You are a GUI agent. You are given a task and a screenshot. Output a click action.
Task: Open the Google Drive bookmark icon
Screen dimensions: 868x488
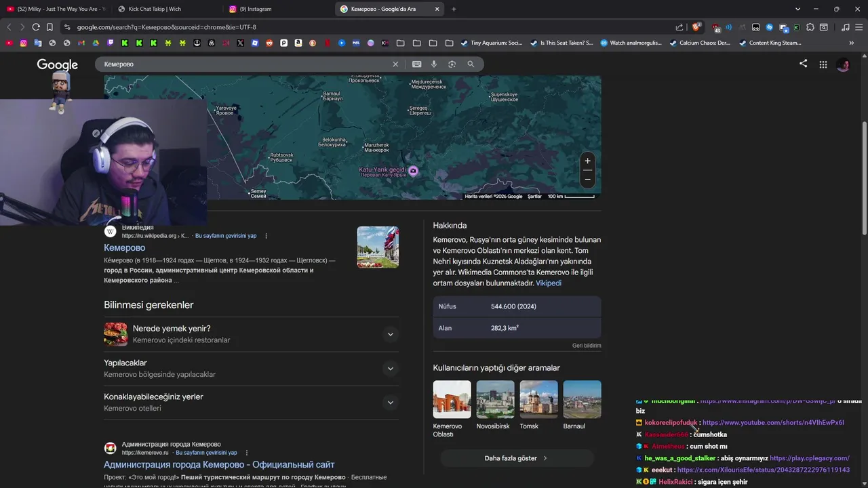96,43
